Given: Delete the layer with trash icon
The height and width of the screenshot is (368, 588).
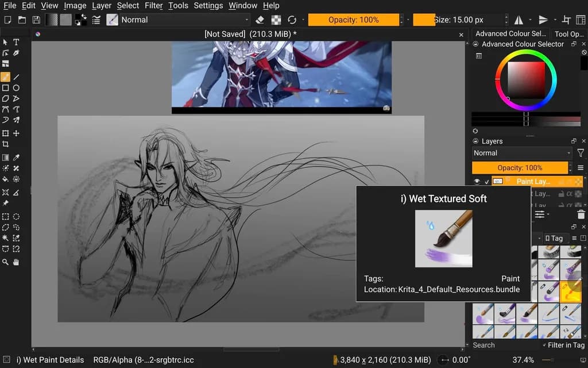Looking at the screenshot, I should coord(581,215).
